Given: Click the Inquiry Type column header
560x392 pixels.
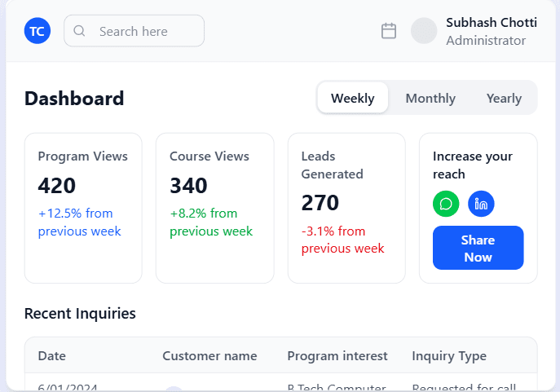Looking at the screenshot, I should tap(449, 356).
